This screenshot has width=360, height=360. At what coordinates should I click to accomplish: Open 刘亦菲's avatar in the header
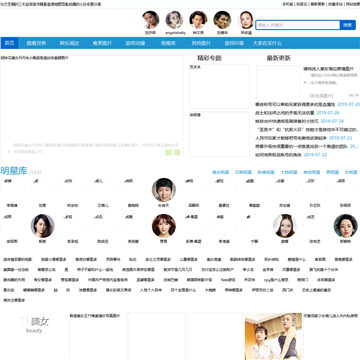coord(150,20)
